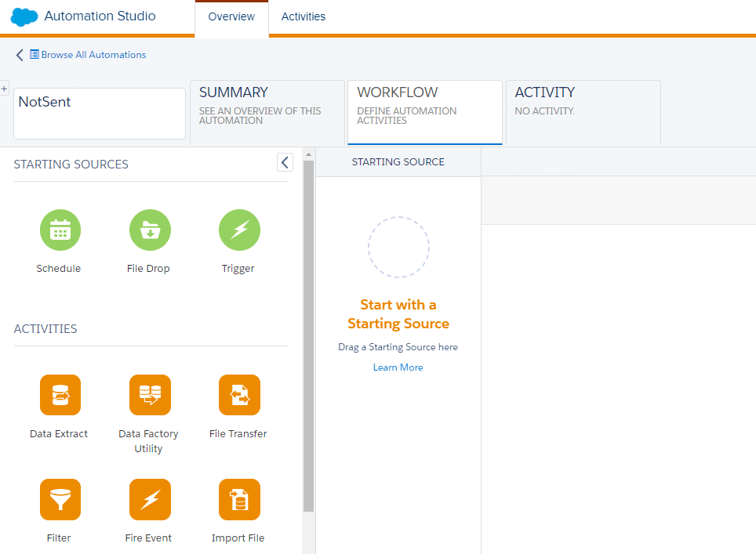This screenshot has width=756, height=554.
Task: Click the Automation Studio title text
Action: 100,16
